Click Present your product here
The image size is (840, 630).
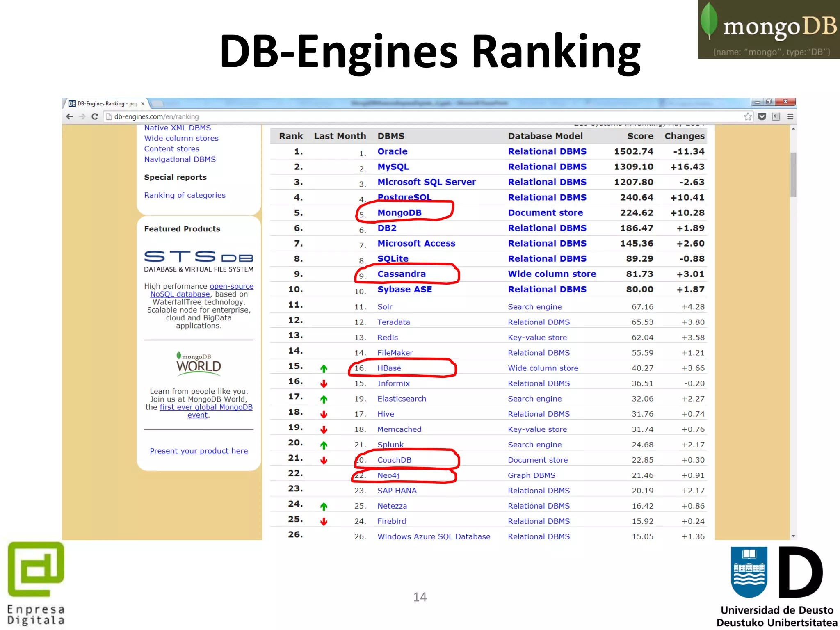click(199, 451)
